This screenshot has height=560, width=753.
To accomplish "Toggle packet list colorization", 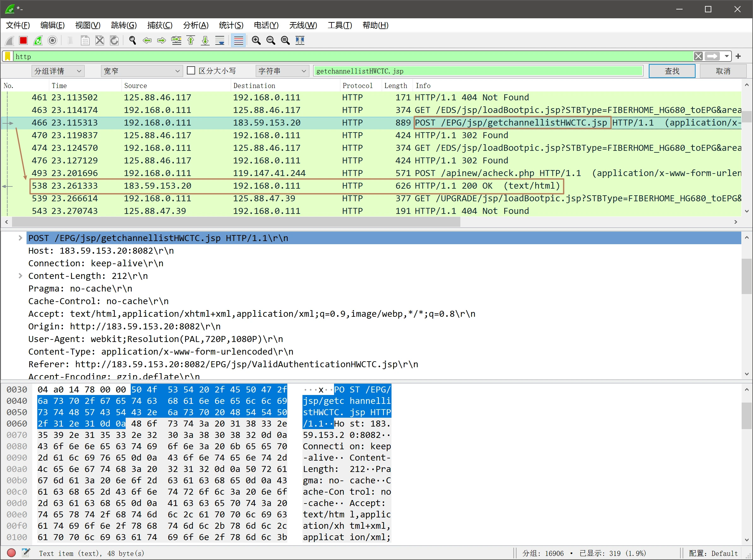I will click(238, 41).
